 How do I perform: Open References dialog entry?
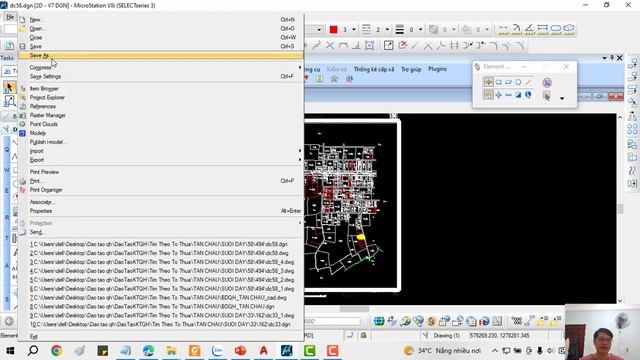point(161,107)
